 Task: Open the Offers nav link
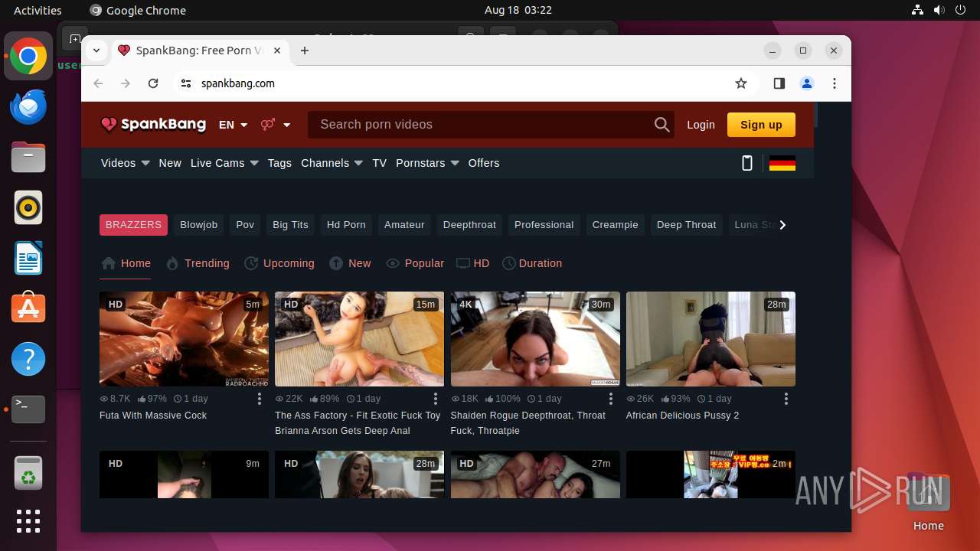point(484,163)
